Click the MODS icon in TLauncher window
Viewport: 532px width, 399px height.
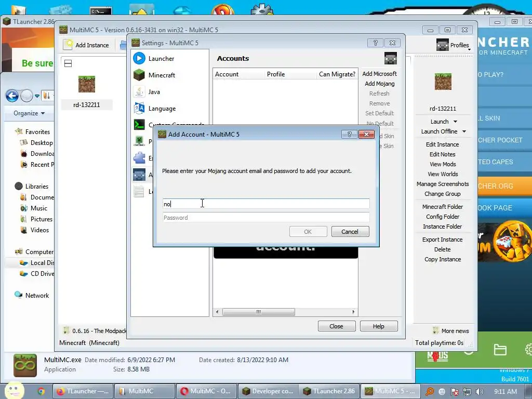pos(437,356)
